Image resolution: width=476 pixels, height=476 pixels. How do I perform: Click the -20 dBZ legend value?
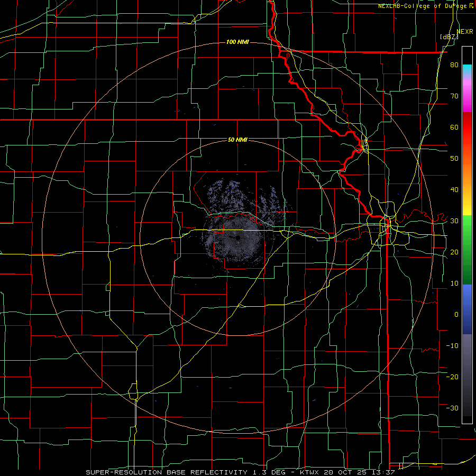point(452,377)
